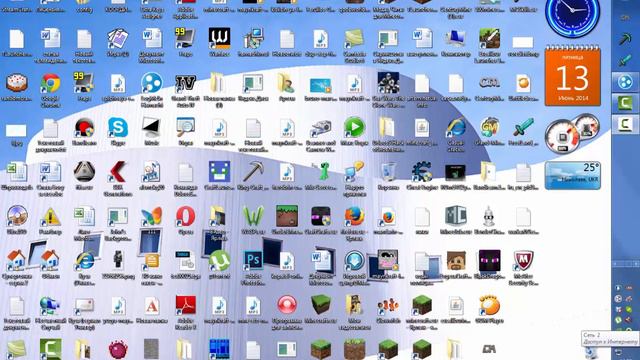Launch the Mozilla Firefox browser shortcut

coord(354,216)
